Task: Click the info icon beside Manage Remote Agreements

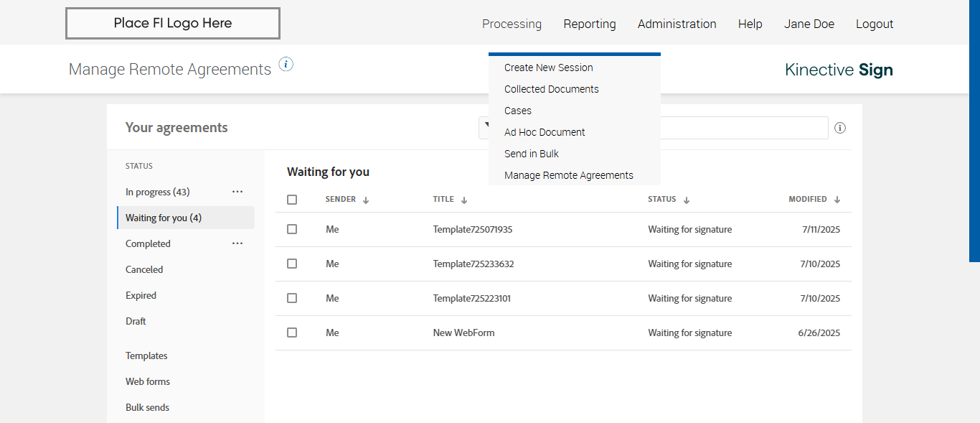Action: 286,64
